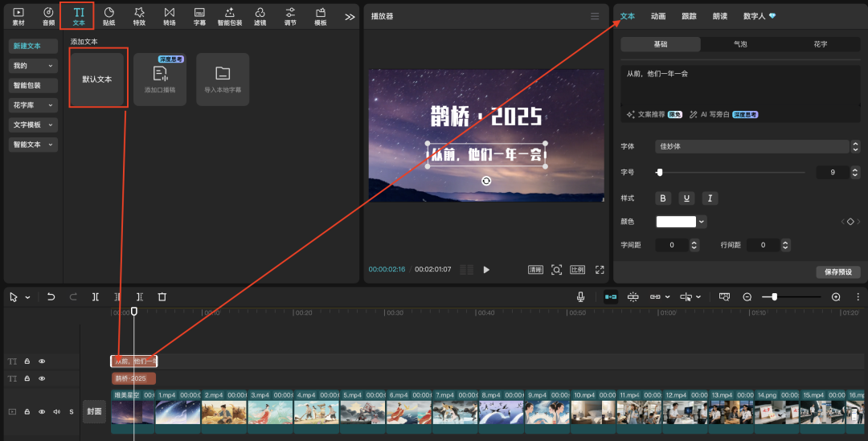Toggle italic style for the text
Screen dimensions: 868x441
pyautogui.click(x=710, y=198)
